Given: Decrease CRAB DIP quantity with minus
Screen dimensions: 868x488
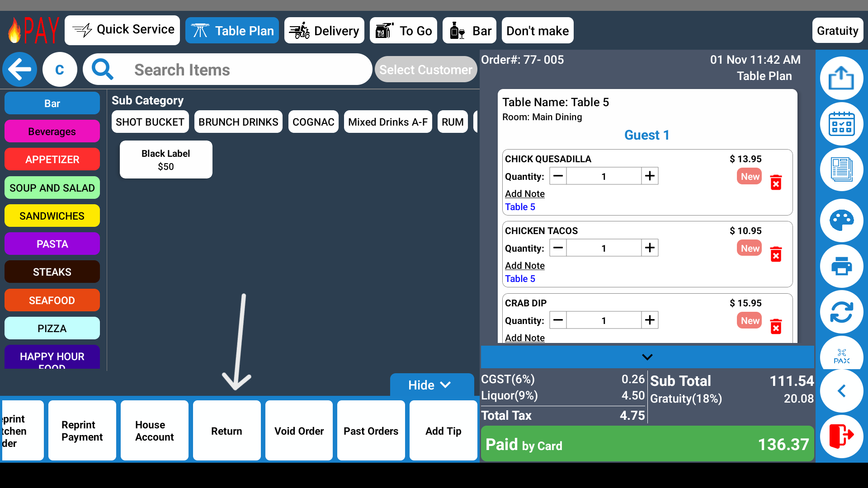Looking at the screenshot, I should (558, 320).
